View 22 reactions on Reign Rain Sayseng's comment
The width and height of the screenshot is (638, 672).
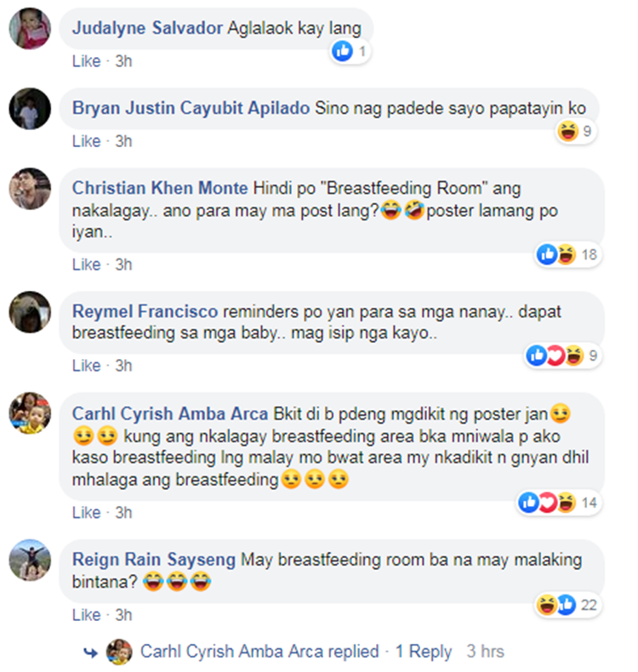(x=567, y=605)
